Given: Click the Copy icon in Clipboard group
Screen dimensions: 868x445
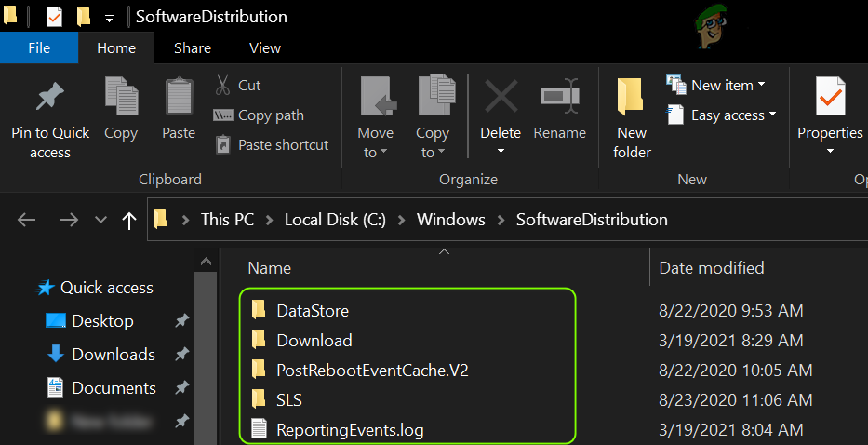Looking at the screenshot, I should [121, 98].
